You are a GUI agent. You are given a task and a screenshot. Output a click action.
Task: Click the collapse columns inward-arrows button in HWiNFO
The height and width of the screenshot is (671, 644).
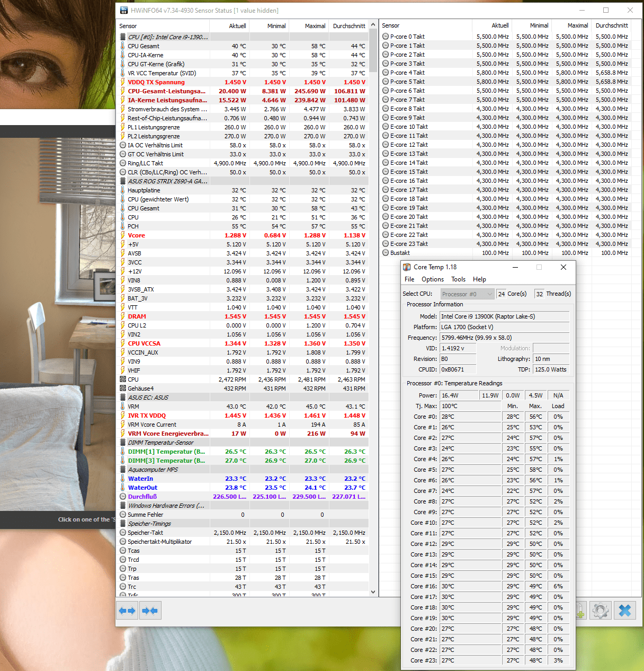point(150,611)
